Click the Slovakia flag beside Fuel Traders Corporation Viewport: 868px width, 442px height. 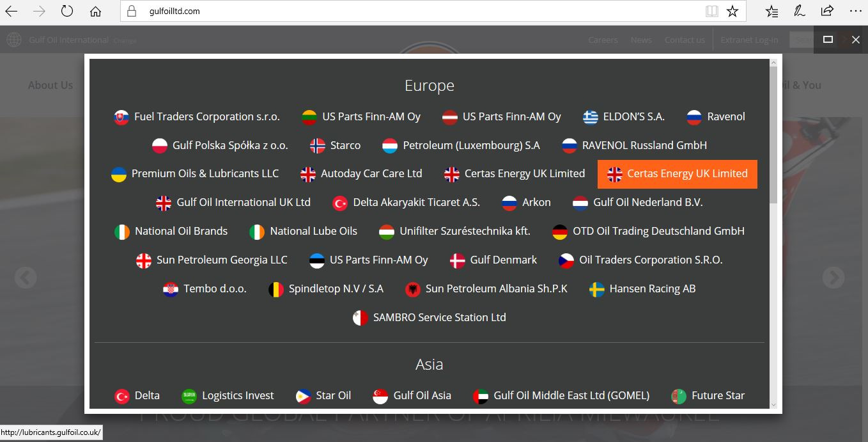[121, 117]
